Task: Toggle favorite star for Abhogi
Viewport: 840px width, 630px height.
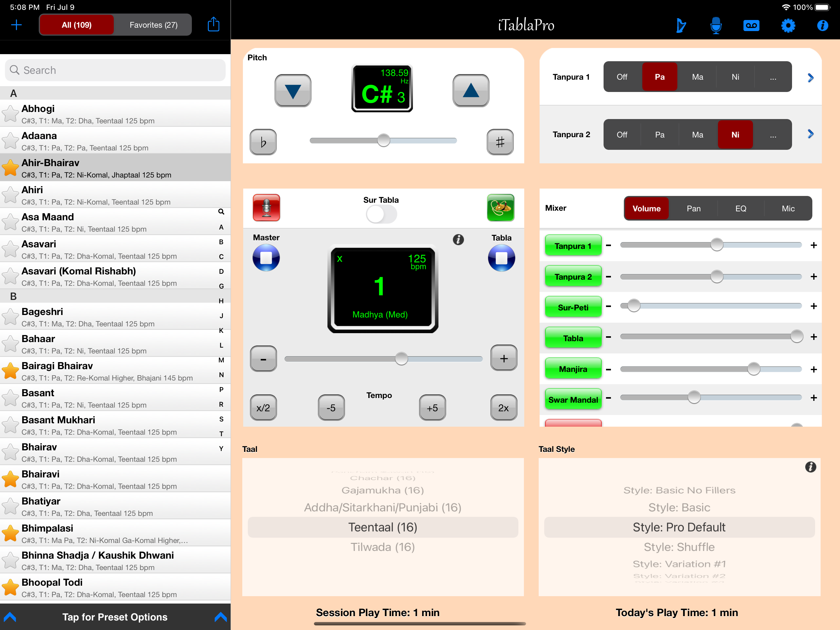Action: point(10,114)
